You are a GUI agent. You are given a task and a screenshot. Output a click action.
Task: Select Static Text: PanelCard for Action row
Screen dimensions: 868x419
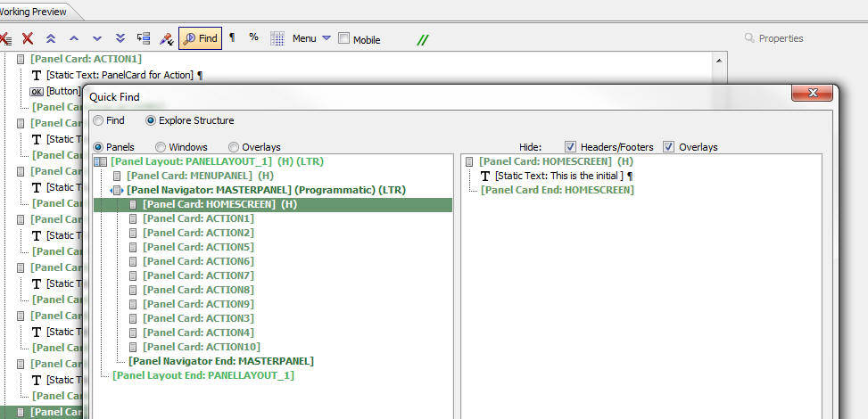point(120,75)
